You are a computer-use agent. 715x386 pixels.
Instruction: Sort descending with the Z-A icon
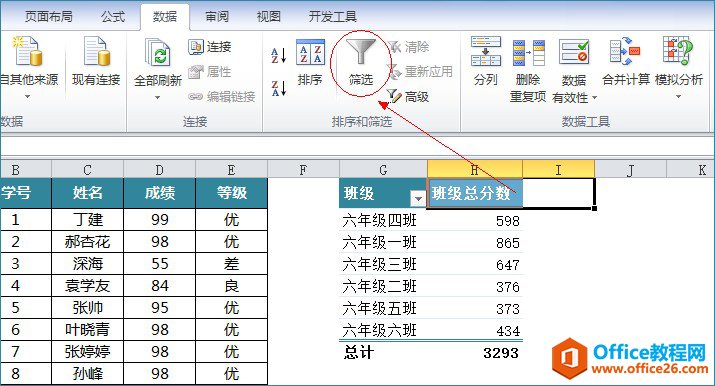click(278, 88)
